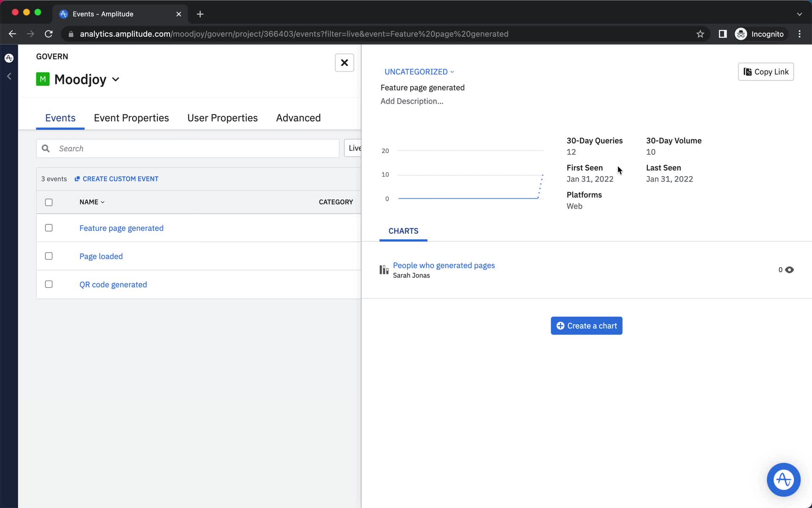Click the site lock icon
The height and width of the screenshot is (508, 812).
click(71, 34)
